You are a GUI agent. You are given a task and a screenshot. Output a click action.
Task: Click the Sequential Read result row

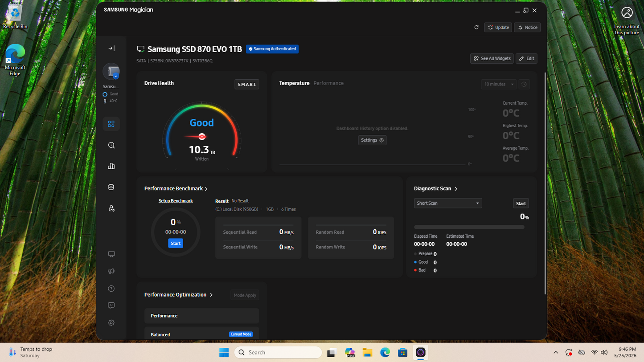258,232
